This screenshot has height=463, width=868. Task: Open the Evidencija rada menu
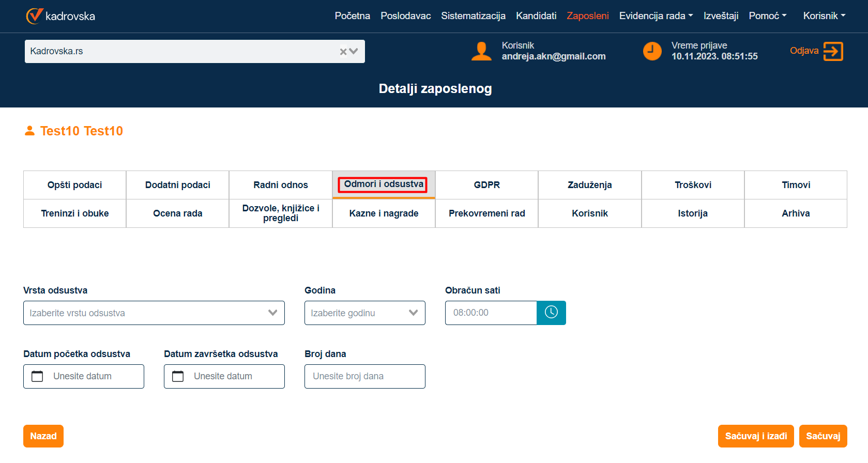[x=656, y=16]
